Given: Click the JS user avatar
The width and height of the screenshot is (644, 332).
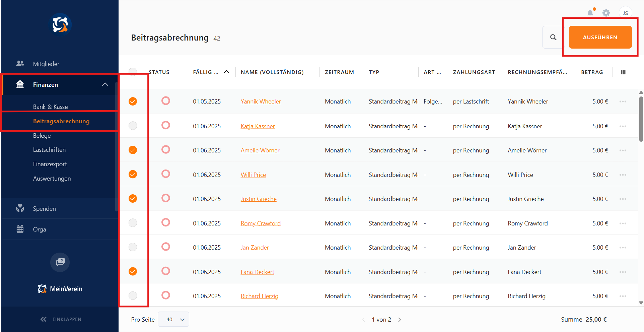Looking at the screenshot, I should click(x=625, y=13).
